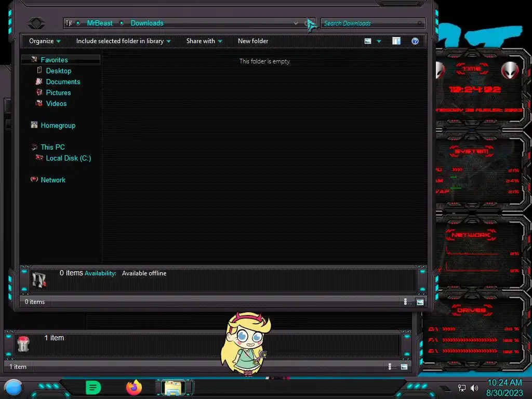Click the Videos item icon
This screenshot has height=399, width=532.
pyautogui.click(x=39, y=103)
